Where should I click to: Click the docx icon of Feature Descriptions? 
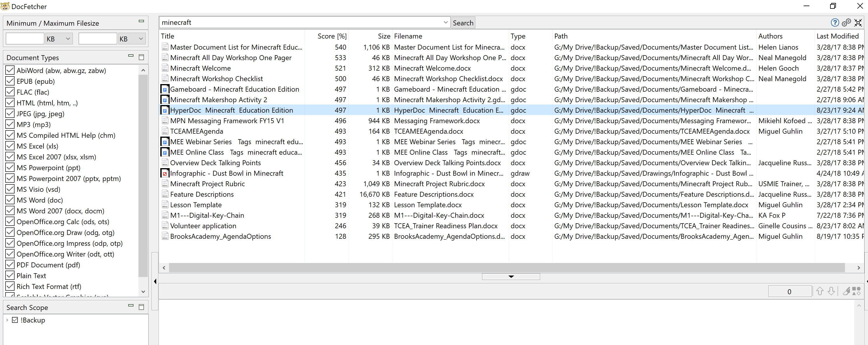coord(165,194)
